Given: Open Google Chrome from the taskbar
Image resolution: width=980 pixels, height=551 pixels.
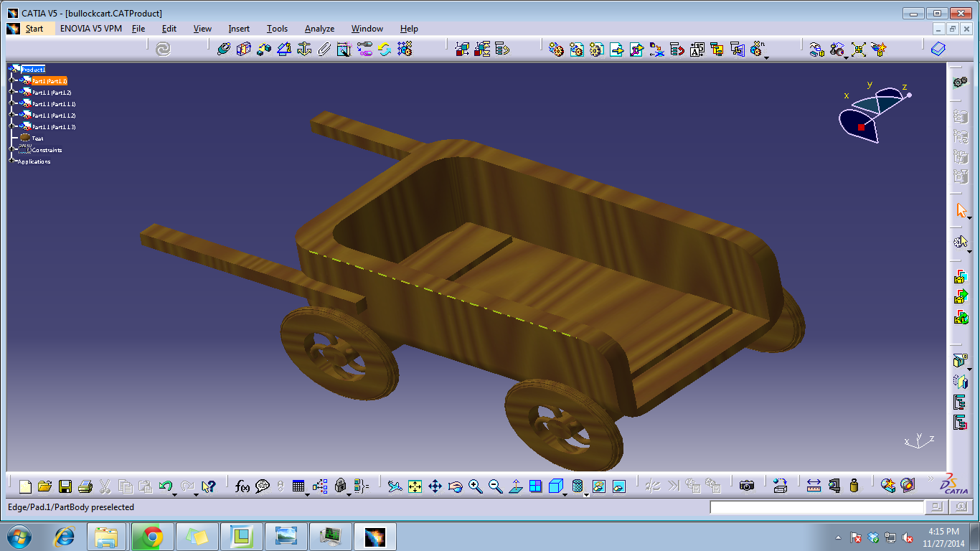Looking at the screenshot, I should click(152, 537).
